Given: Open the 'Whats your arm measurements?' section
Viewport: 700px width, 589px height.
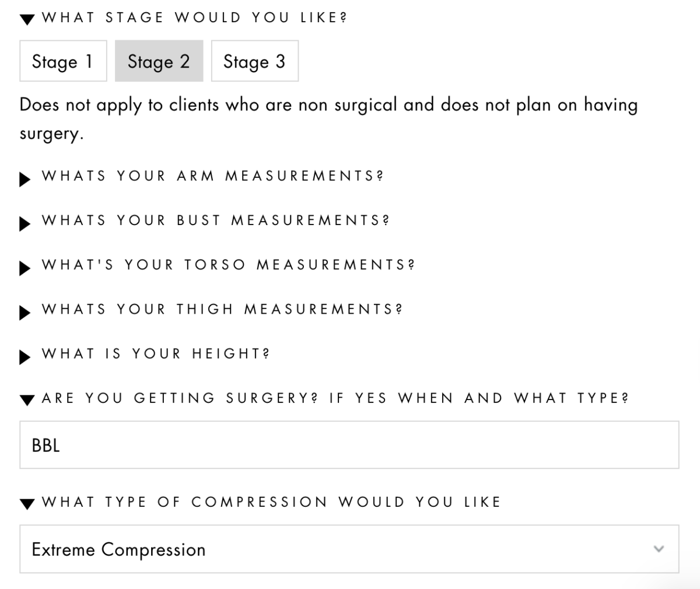Looking at the screenshot, I should [212, 176].
